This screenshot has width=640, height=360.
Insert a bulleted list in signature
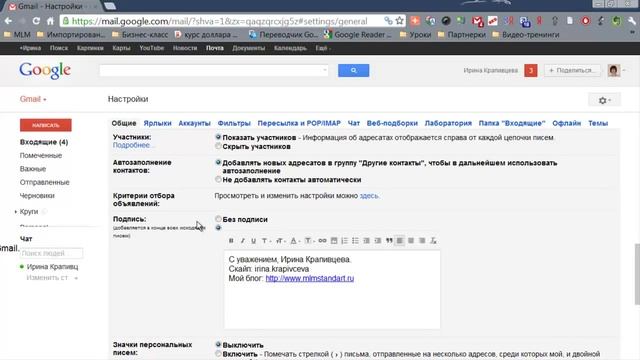click(x=356, y=241)
